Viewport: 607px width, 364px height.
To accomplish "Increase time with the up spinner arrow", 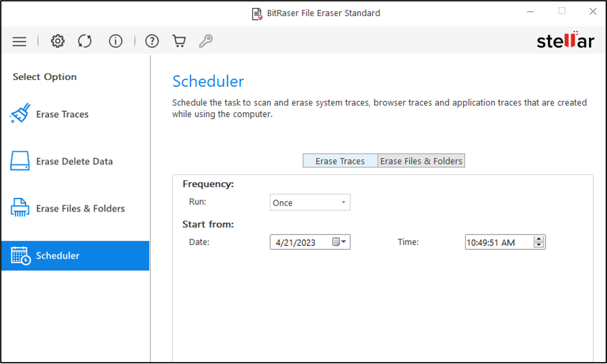I will tap(539, 239).
